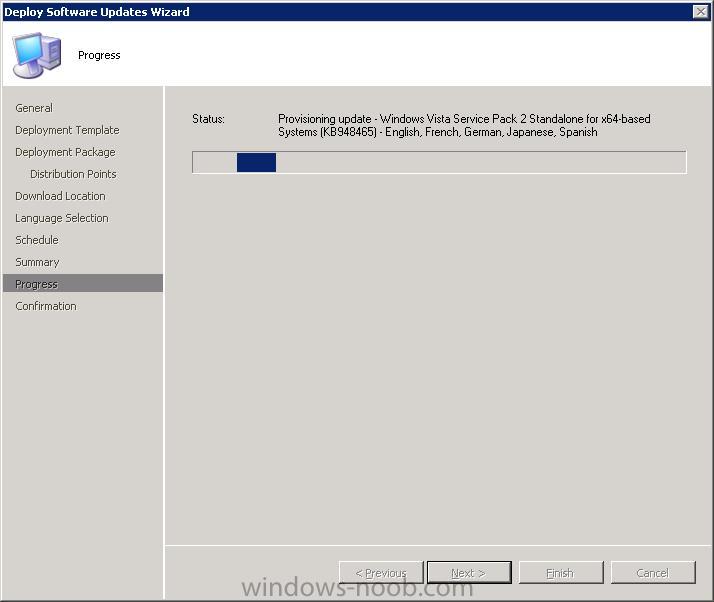Select the highlighted Progress step

[83, 283]
